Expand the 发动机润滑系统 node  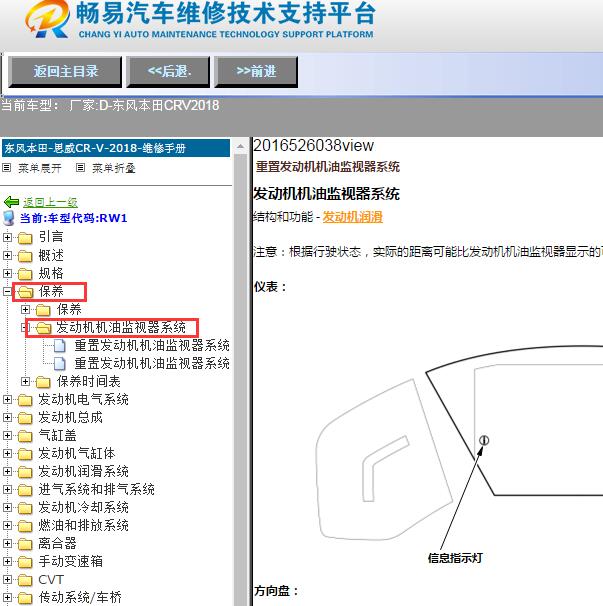click(7, 472)
